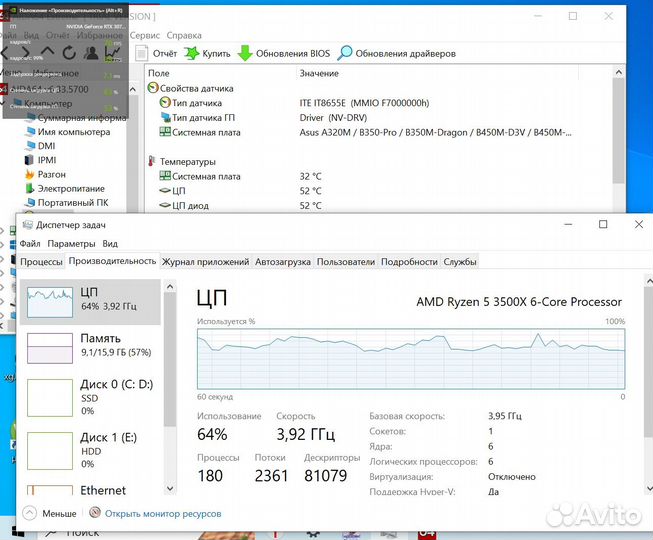This screenshot has width=653, height=540.
Task: Switch to the Службы tab
Action: click(460, 262)
